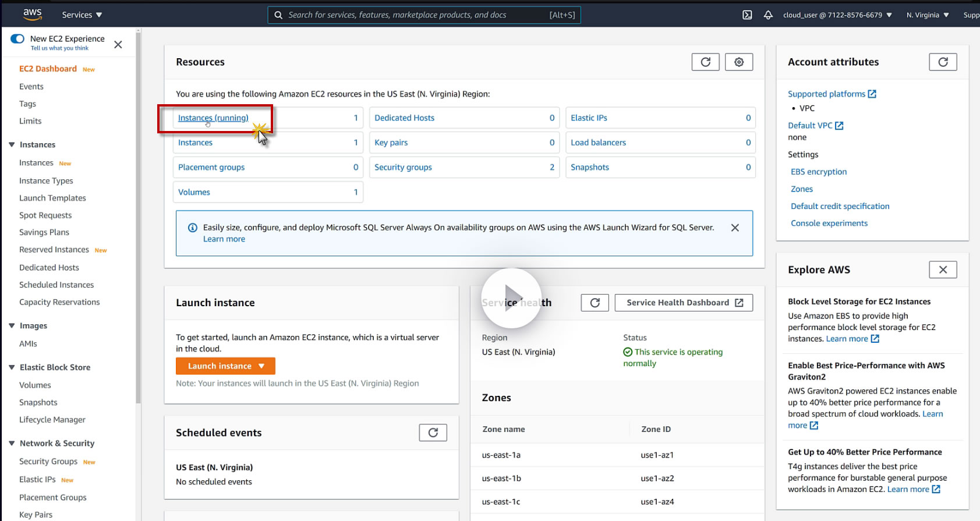Open Instance Types in sidebar
980x521 pixels.
coord(46,181)
